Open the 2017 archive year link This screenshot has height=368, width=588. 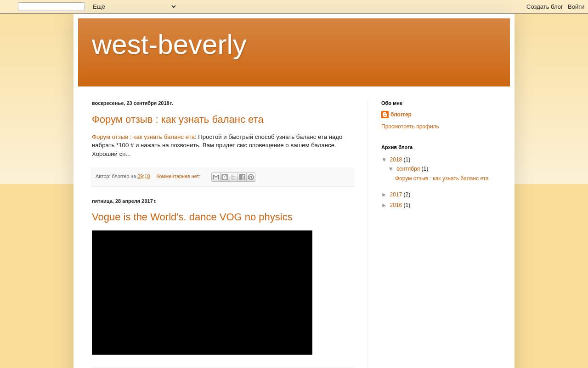pos(396,195)
